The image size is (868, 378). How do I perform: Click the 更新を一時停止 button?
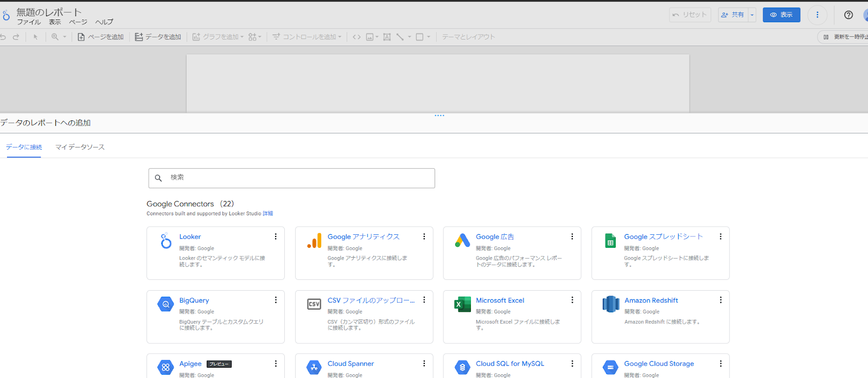click(844, 37)
